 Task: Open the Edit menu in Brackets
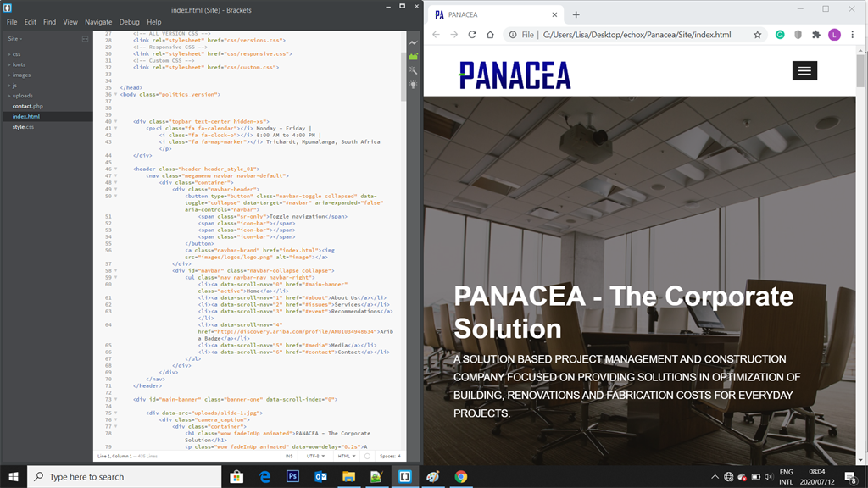30,22
